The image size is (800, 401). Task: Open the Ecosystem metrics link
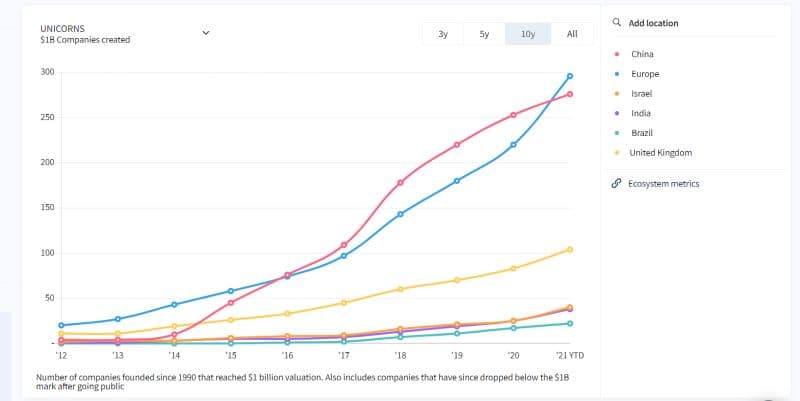coord(663,184)
